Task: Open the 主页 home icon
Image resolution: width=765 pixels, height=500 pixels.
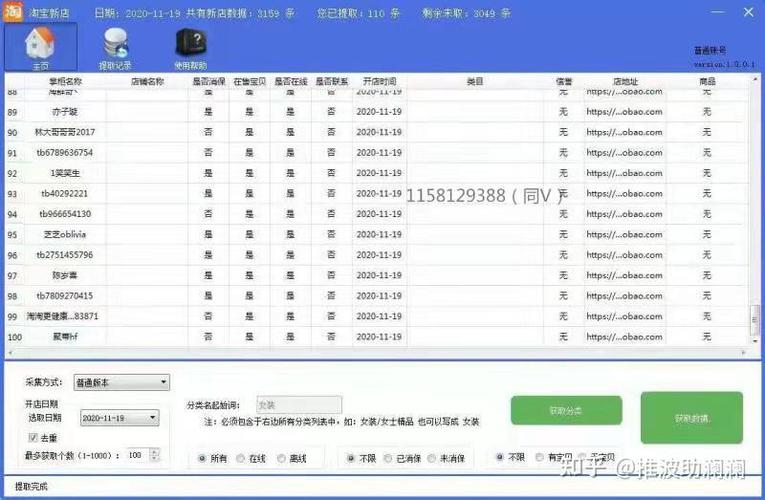Action: tap(40, 47)
